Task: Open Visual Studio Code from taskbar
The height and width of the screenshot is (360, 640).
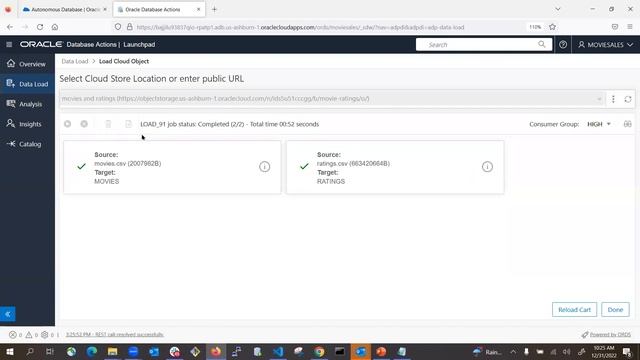Action: [278, 351]
